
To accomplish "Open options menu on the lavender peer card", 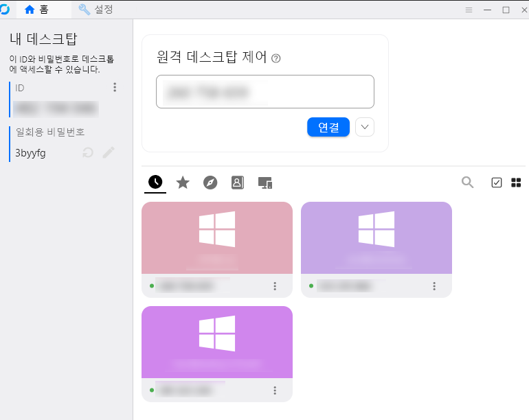I will coord(434,285).
